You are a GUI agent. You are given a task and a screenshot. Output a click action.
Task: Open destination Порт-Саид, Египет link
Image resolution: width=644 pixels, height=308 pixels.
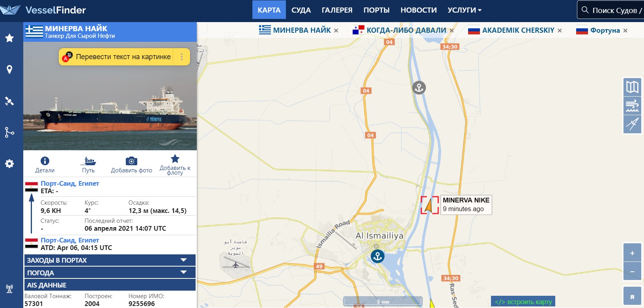point(70,183)
